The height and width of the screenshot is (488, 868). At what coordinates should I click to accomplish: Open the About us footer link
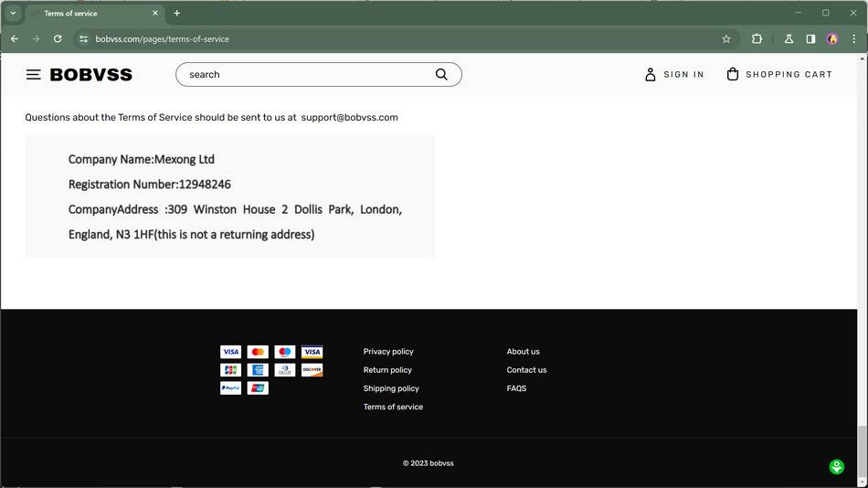click(524, 351)
